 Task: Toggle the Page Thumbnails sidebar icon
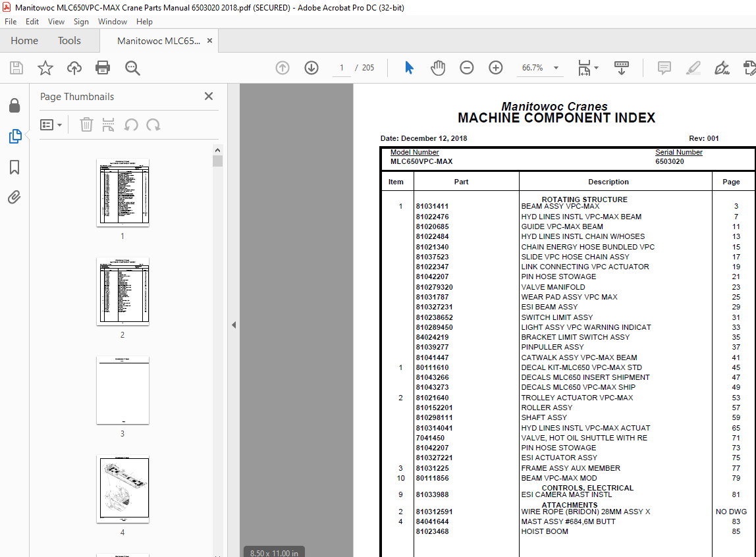point(15,136)
